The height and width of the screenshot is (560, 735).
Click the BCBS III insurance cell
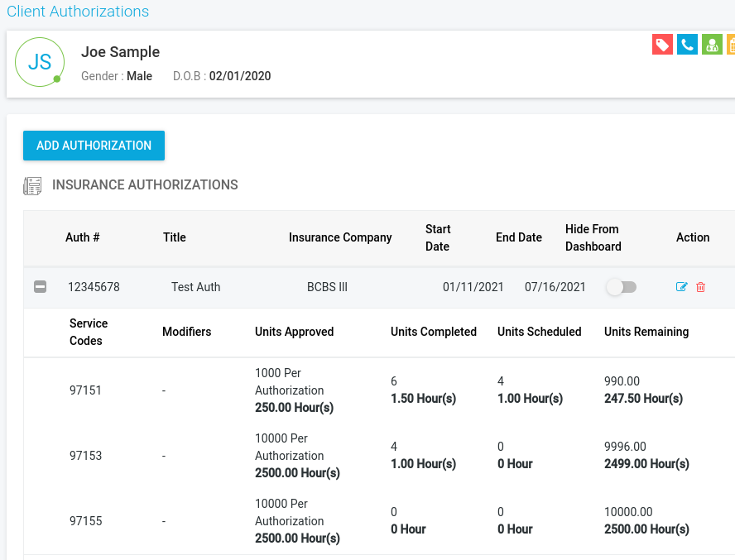(327, 287)
